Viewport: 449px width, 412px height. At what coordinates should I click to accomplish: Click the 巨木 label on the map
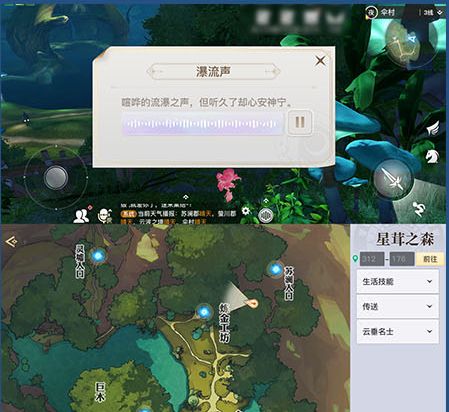click(100, 392)
